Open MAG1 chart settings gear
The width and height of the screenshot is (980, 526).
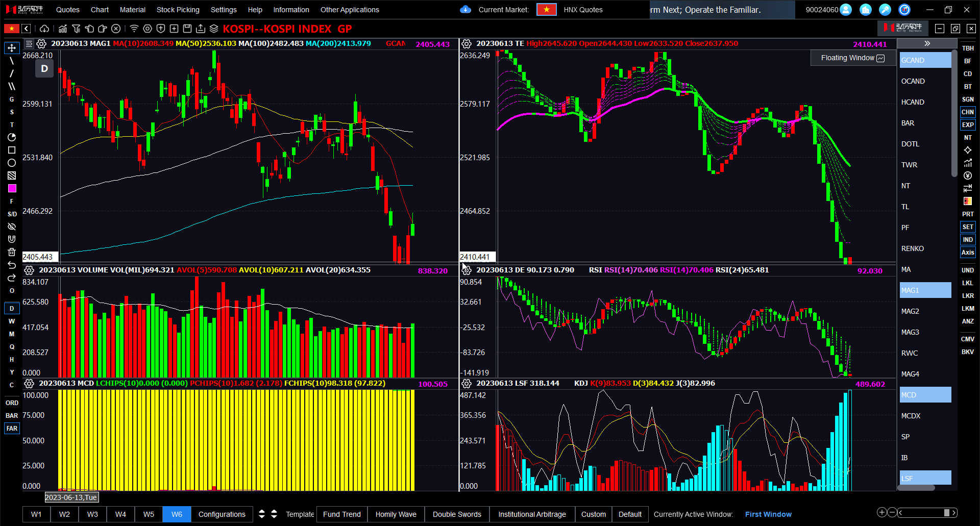coord(41,44)
